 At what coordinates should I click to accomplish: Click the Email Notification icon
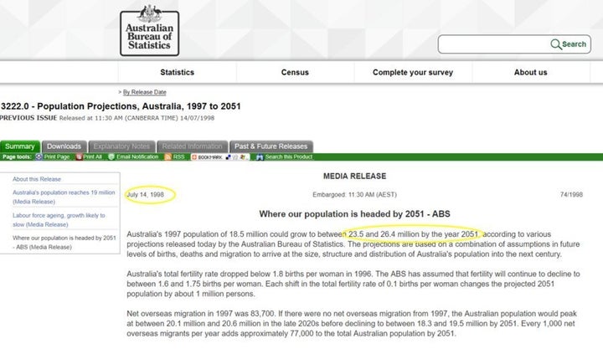coord(111,156)
